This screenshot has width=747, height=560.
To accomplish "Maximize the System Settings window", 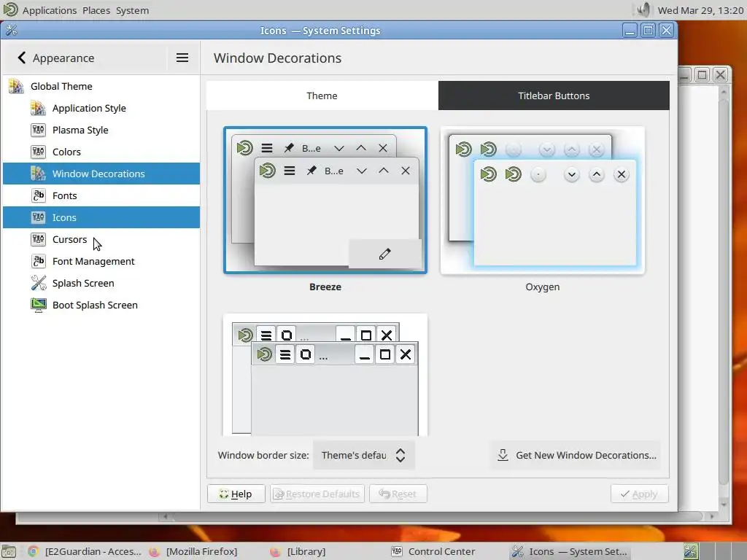I will (648, 31).
